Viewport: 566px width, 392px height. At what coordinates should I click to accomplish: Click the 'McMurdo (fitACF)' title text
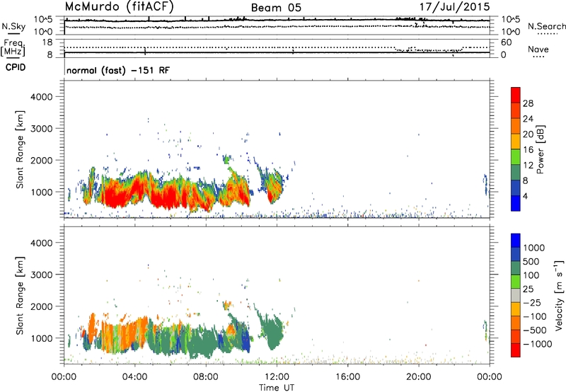[119, 6]
